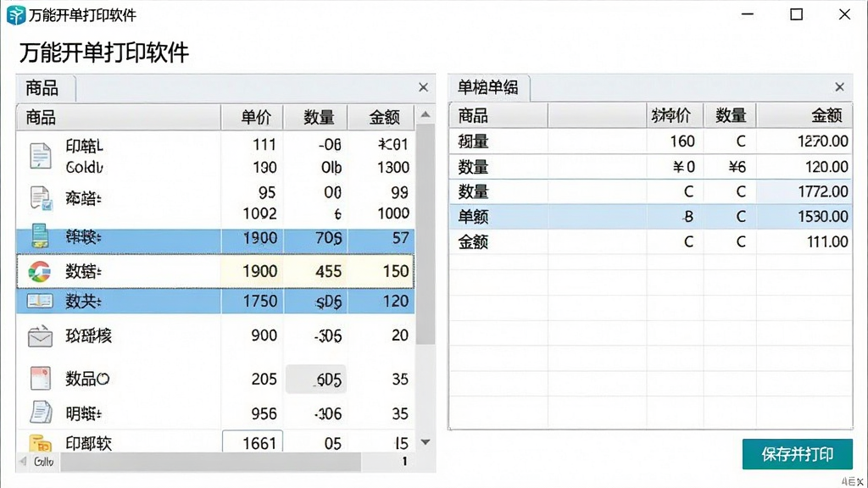The height and width of the screenshot is (488, 868).
Task: Click the horizontal scrollbar left arrow
Action: tap(23, 461)
